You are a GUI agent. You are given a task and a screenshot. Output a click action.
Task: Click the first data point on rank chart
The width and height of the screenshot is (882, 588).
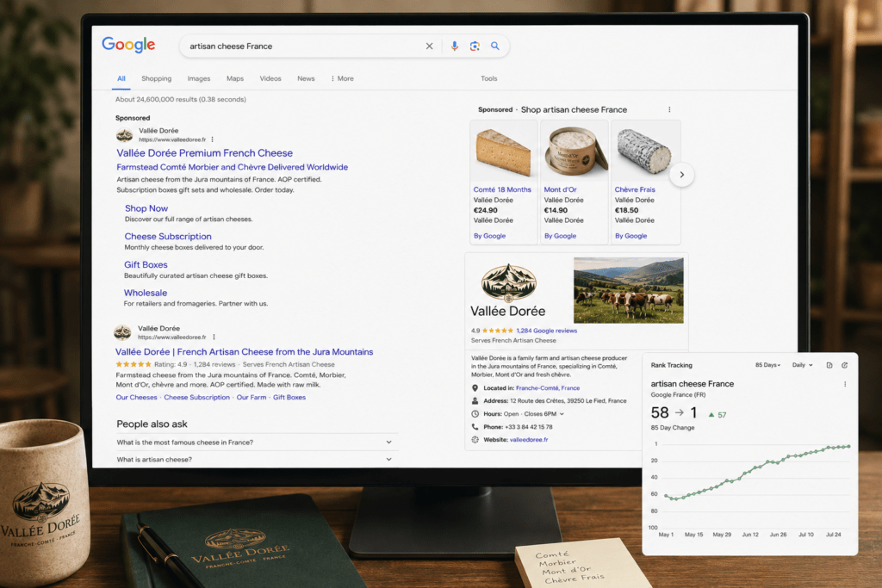click(x=666, y=496)
